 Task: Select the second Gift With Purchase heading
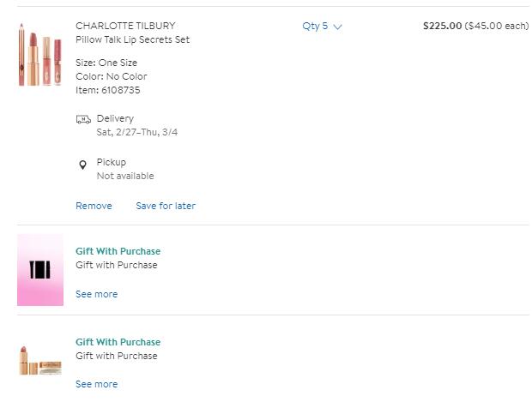118,342
